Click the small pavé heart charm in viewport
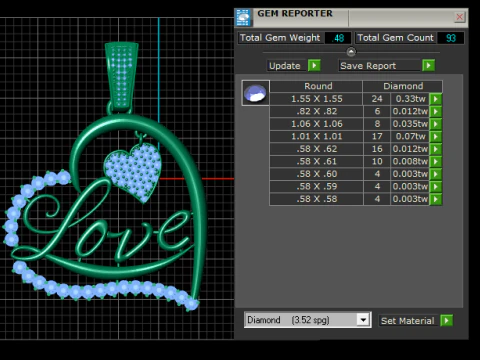This screenshot has width=480, height=360. (x=133, y=173)
